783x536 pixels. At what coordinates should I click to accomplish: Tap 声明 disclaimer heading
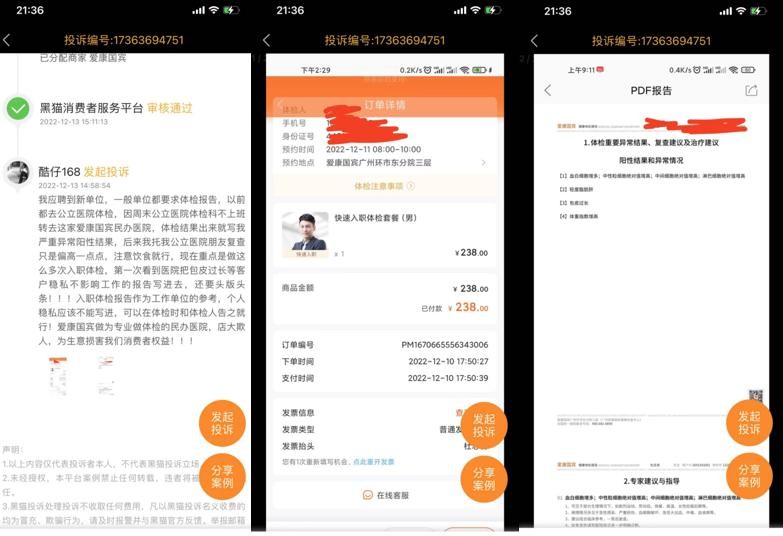(13, 450)
